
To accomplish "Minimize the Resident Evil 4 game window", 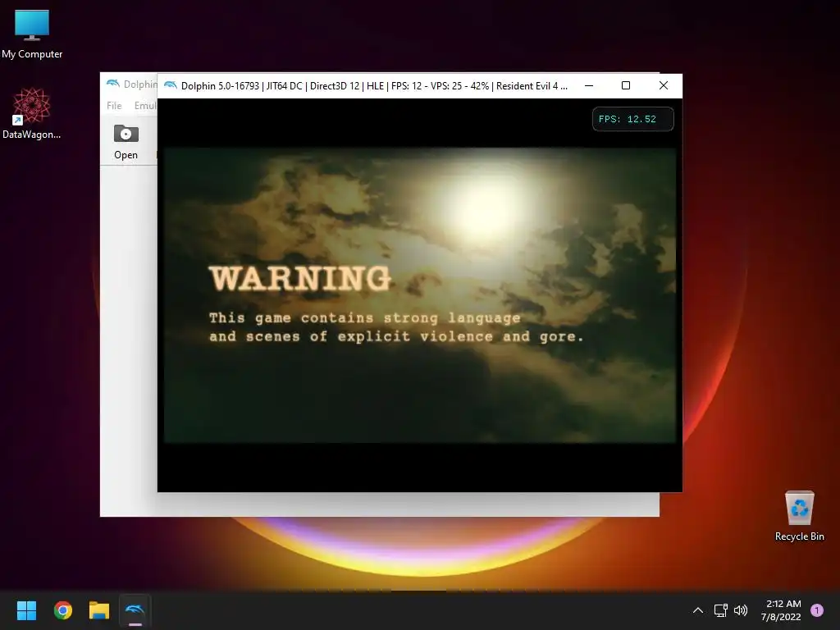I will (589, 85).
